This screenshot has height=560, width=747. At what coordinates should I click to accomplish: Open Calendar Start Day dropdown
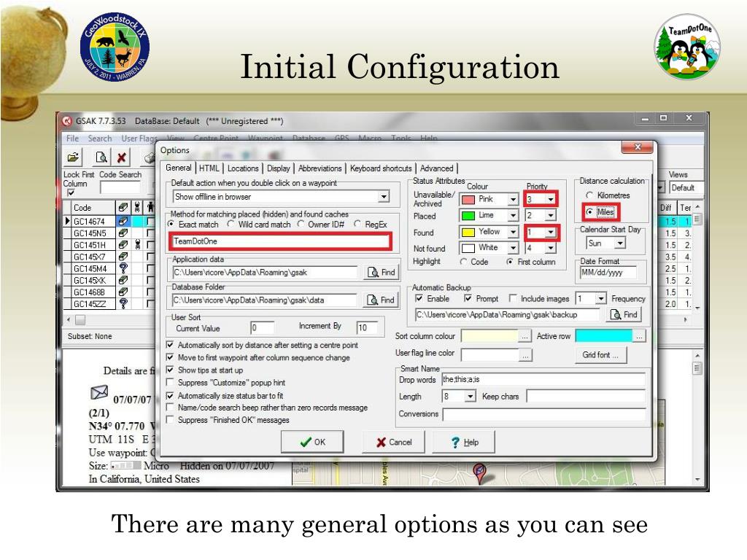coord(619,244)
